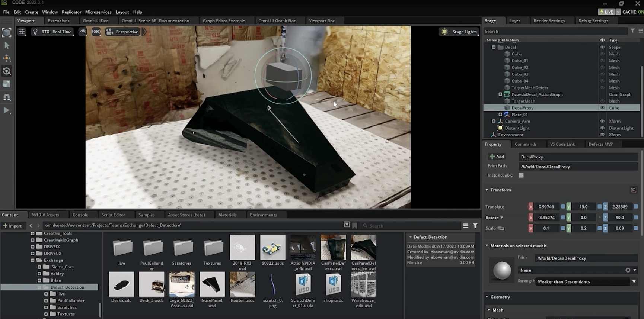644x319 pixels.
Task: Choose the Scale tool in left toolbar
Action: (7, 84)
